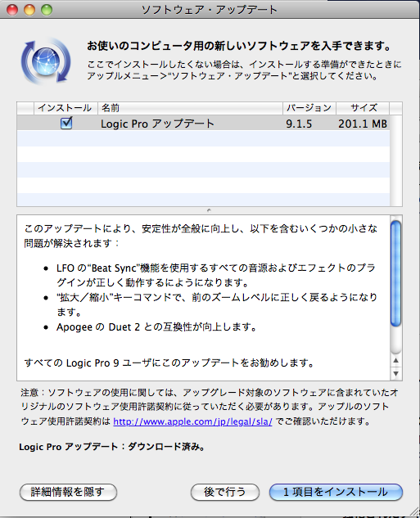Viewport: 420px width, 518px height.
Task: Click the yellow minimize window button
Action: click(x=29, y=10)
